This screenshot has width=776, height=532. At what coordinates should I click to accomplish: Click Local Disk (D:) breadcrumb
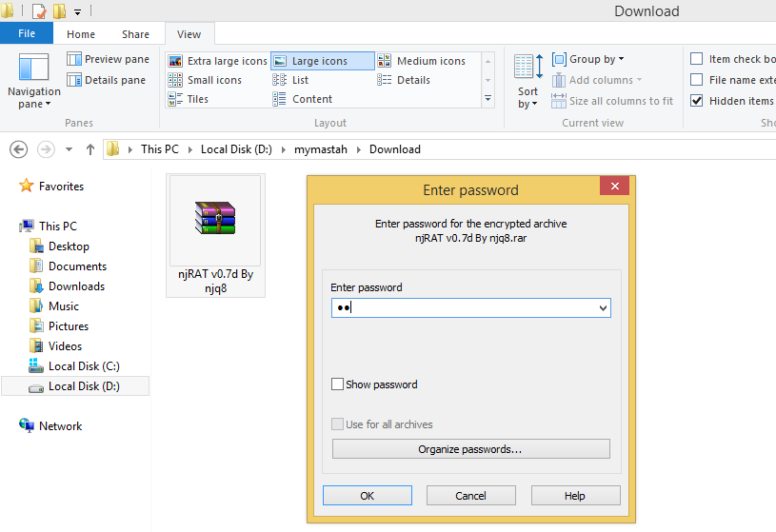coord(236,149)
